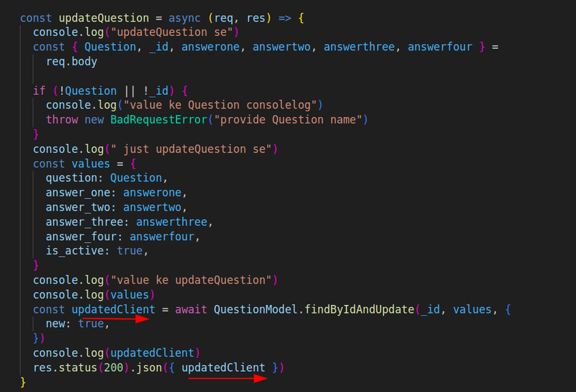Click the is_active property's true value
Image resolution: width=576 pixels, height=392 pixels.
pos(130,251)
